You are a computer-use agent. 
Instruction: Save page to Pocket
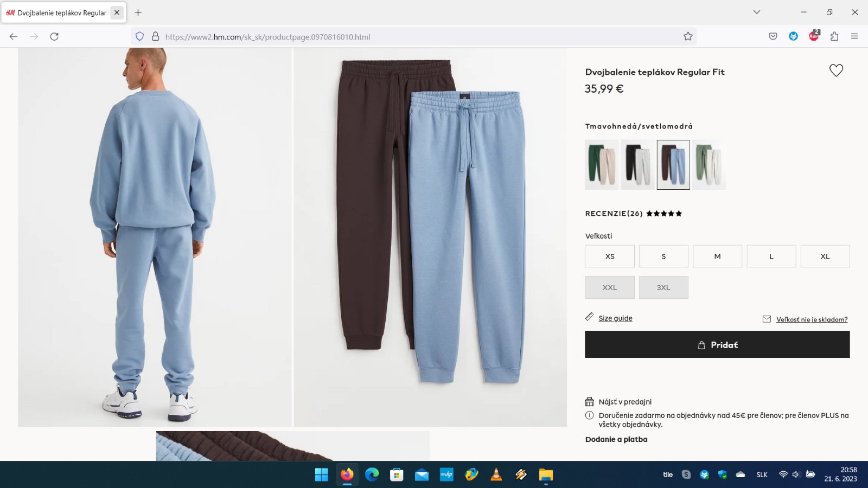pyautogui.click(x=773, y=36)
